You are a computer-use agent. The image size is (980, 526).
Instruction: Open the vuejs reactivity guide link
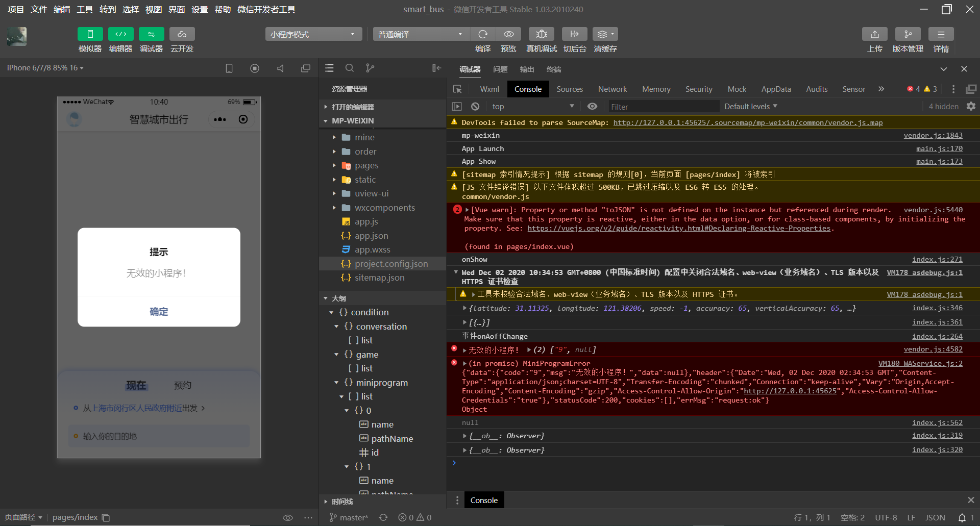click(x=679, y=228)
